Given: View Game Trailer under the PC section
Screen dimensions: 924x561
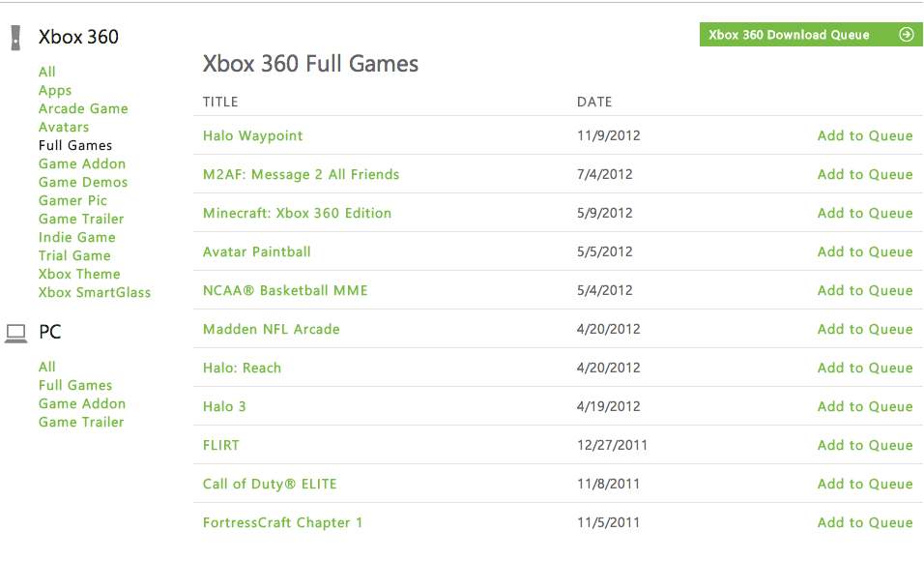Looking at the screenshot, I should 81,422.
